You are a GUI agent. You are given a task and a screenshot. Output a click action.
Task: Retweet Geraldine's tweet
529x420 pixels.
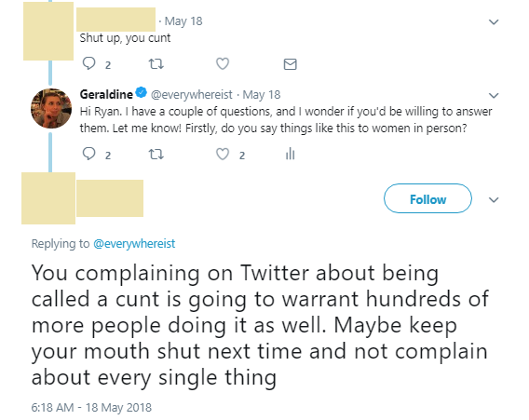(156, 155)
